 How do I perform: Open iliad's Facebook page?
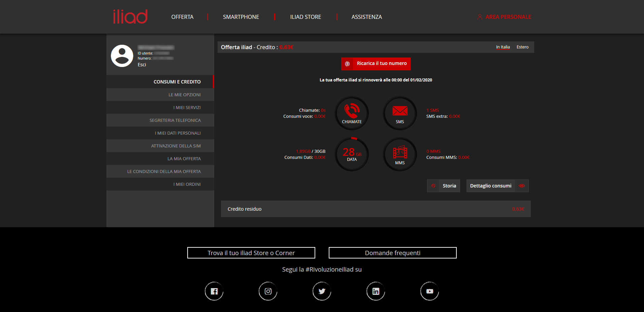214,291
